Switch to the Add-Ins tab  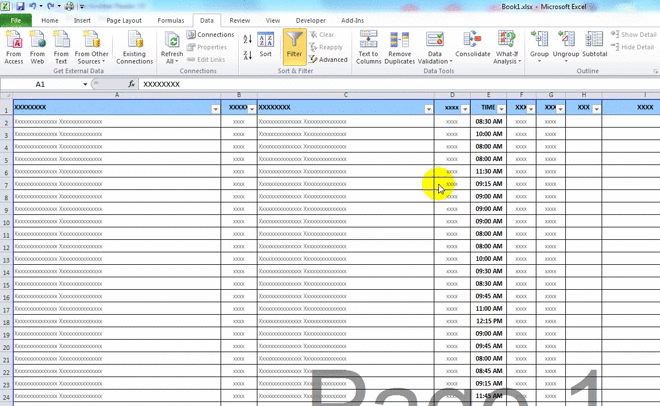point(352,20)
